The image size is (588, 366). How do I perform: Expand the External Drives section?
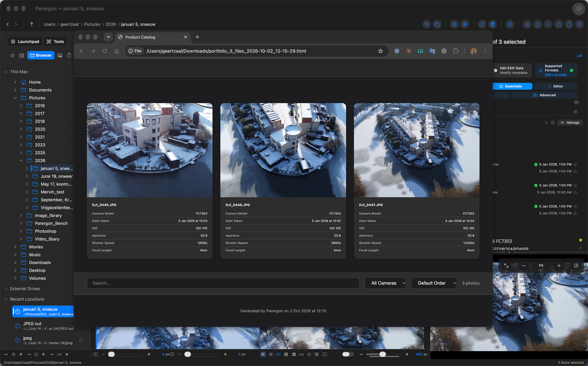6,289
